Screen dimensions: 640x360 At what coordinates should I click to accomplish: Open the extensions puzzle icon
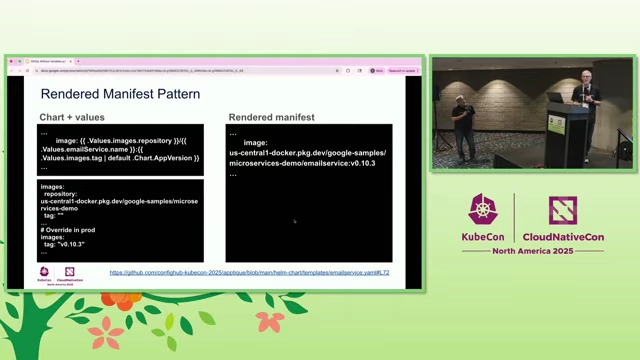(x=348, y=71)
